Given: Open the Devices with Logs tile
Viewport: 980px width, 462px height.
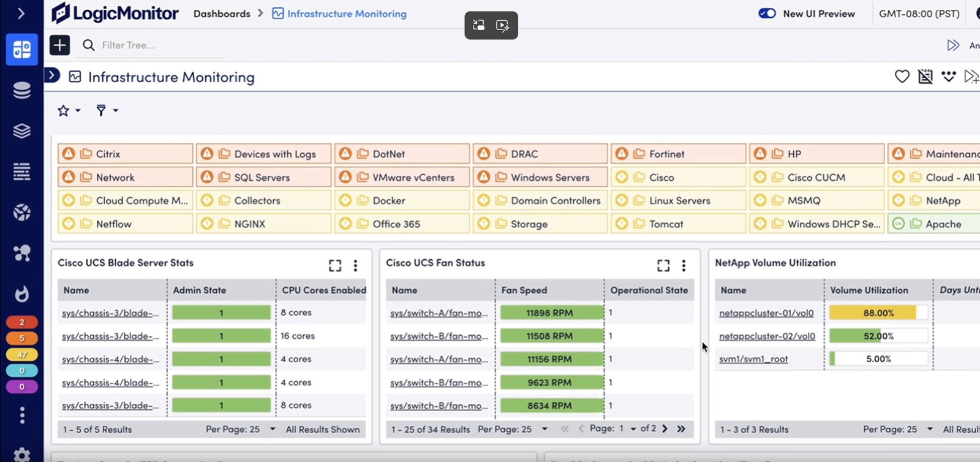Looking at the screenshot, I should [264, 154].
